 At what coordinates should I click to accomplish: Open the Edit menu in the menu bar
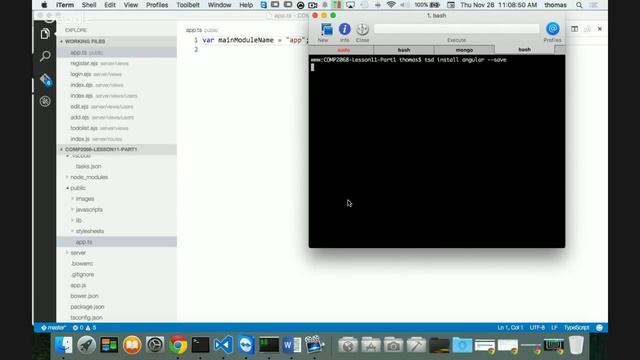(110, 5)
